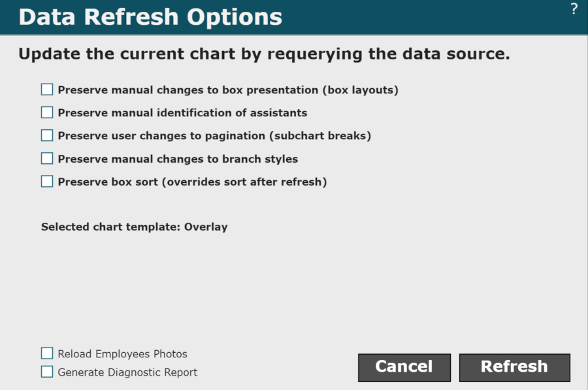Click the Refresh button
Screen dimensions: 588x390
[514, 367]
